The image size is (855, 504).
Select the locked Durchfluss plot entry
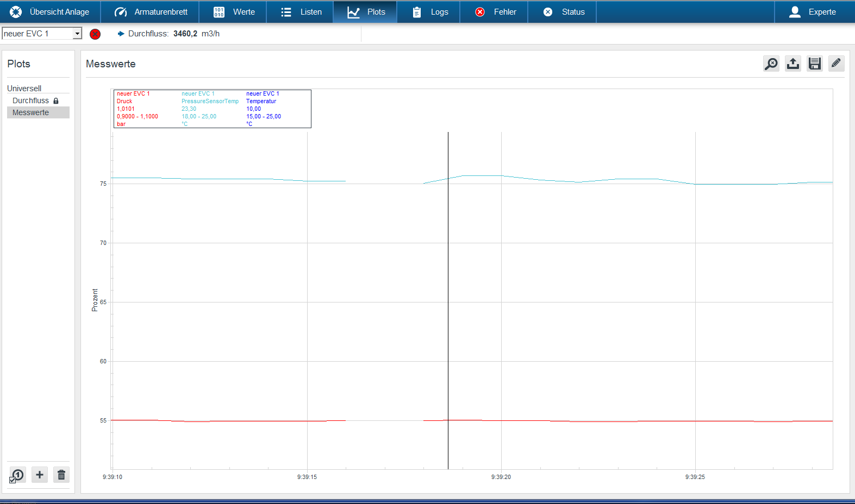pos(31,100)
